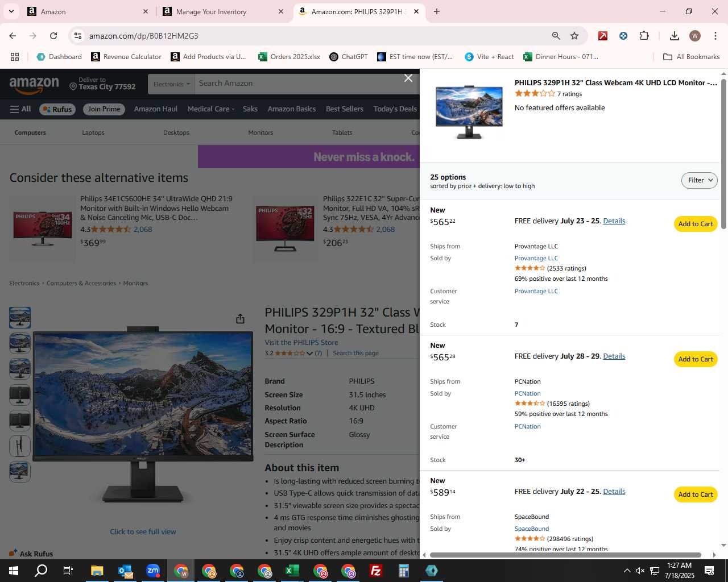The image size is (728, 582).
Task: Open the Electronics search category dropdown
Action: pos(171,84)
